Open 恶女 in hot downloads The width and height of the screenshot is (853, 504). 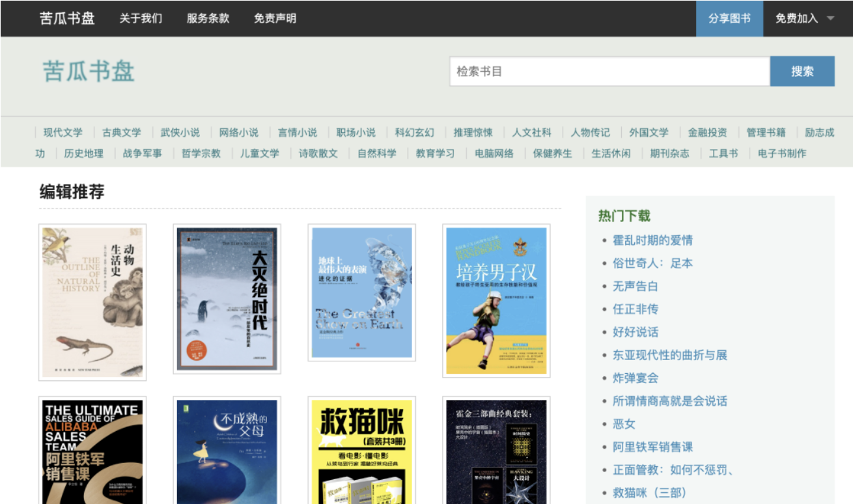pos(624,424)
